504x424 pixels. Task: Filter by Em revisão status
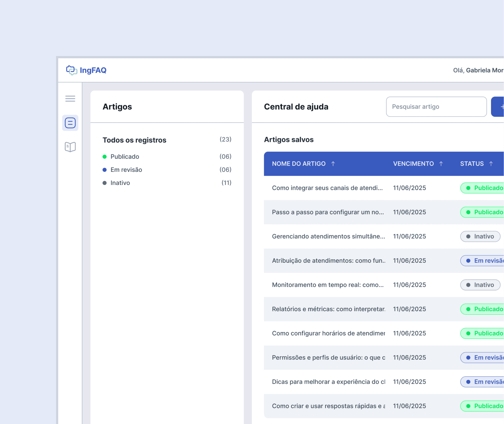click(126, 170)
